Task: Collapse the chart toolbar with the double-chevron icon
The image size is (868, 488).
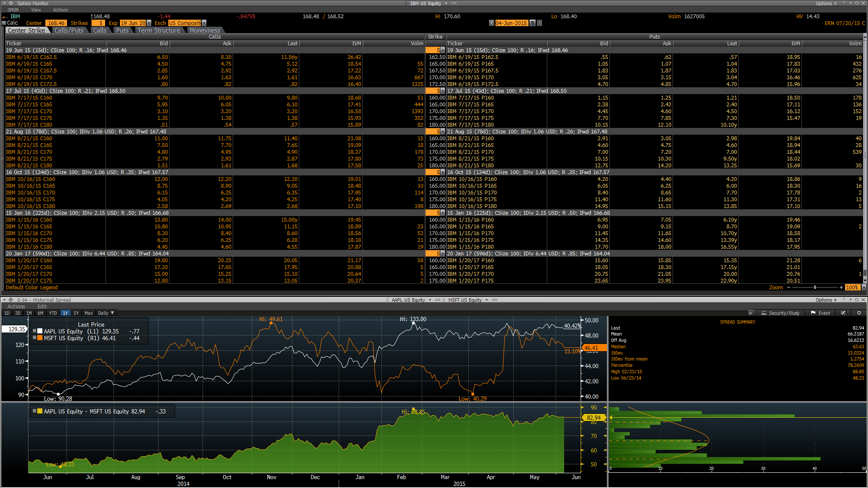Action: click(x=751, y=313)
